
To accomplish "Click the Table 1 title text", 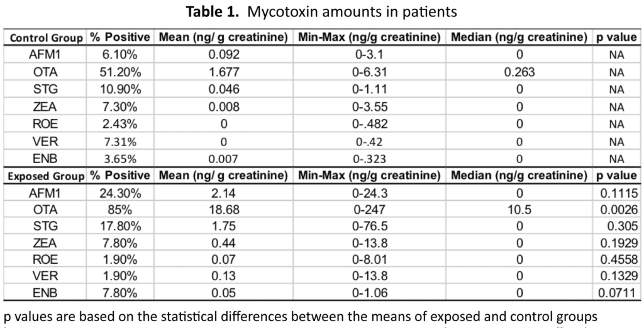I will (x=321, y=11).
